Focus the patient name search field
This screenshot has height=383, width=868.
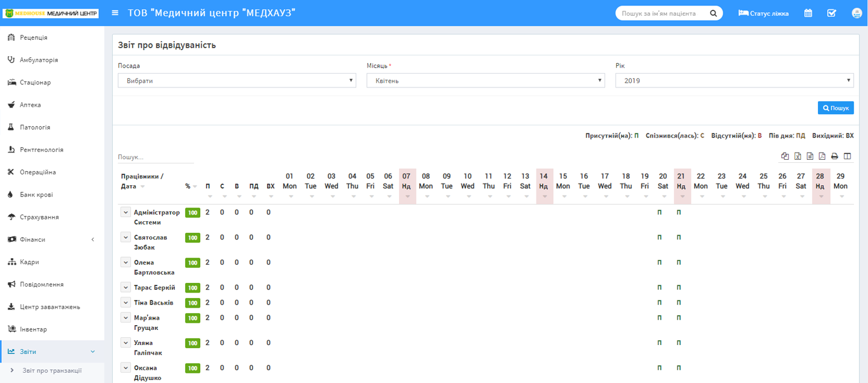pyautogui.click(x=663, y=13)
